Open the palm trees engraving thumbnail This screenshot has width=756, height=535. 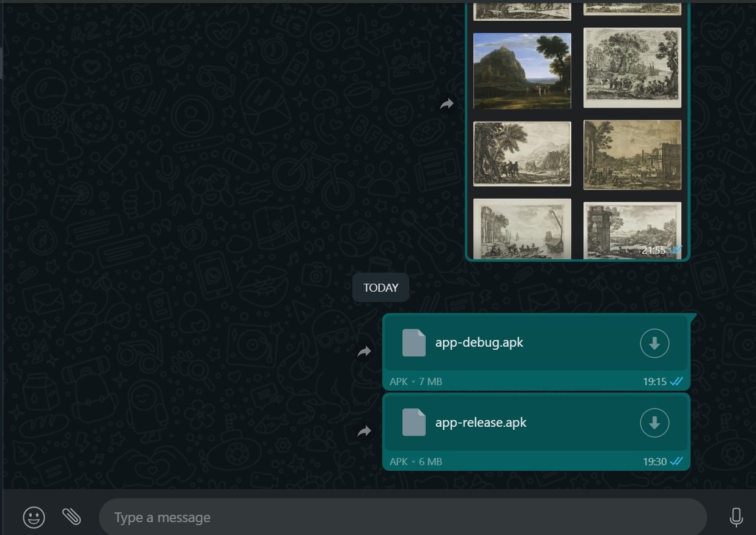(522, 153)
